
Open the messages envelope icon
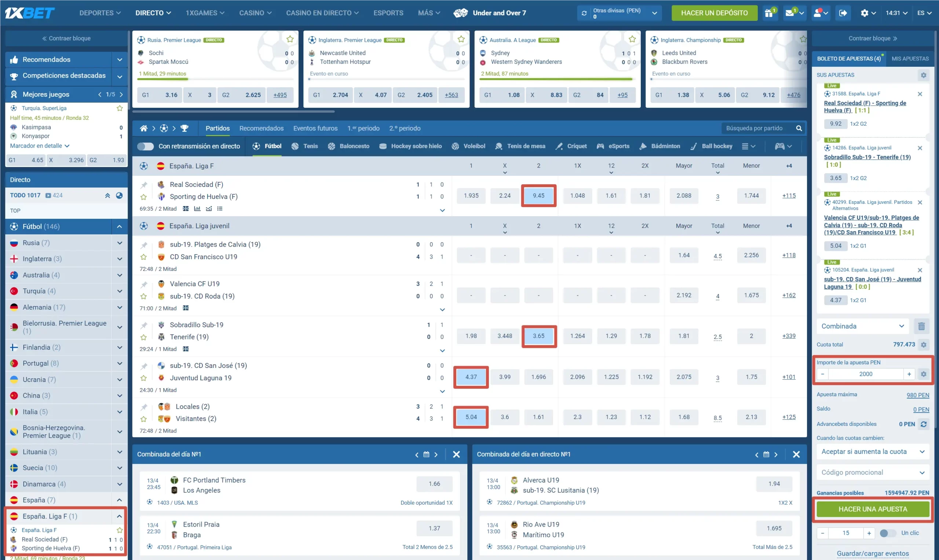(x=789, y=13)
